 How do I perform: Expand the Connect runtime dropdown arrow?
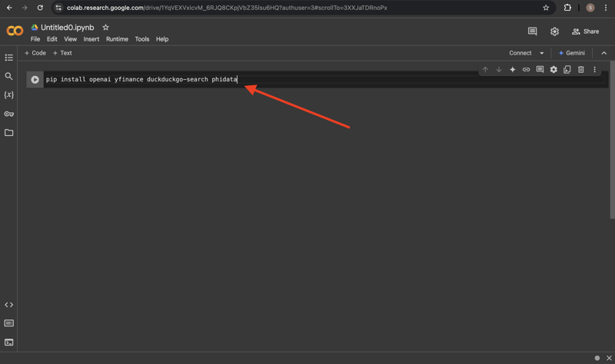542,53
